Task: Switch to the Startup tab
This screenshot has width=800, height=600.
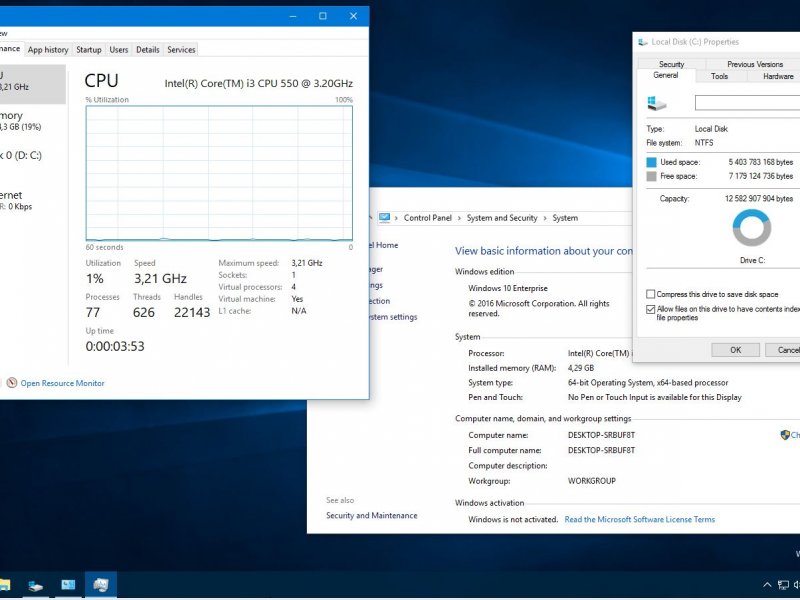Action: pyautogui.click(x=89, y=49)
